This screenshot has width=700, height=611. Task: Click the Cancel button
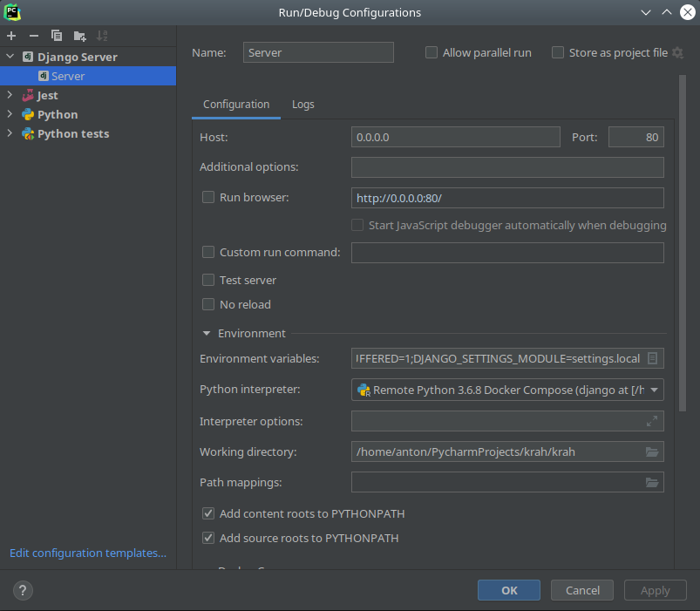point(582,590)
